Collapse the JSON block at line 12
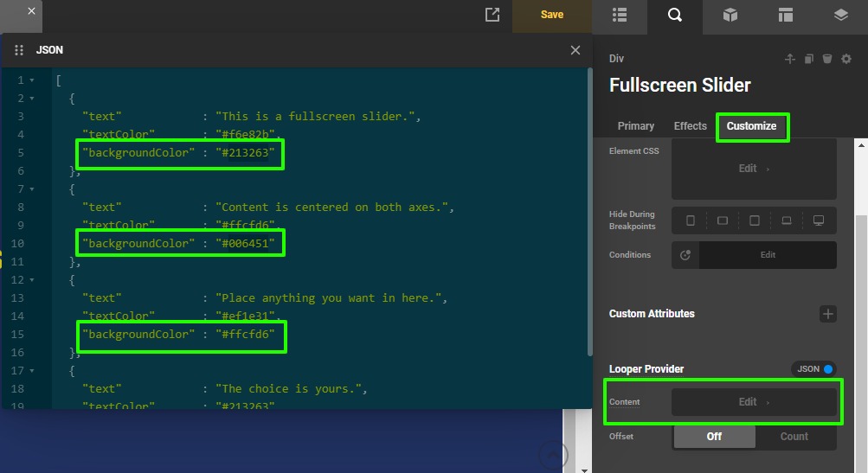 [x=32, y=280]
